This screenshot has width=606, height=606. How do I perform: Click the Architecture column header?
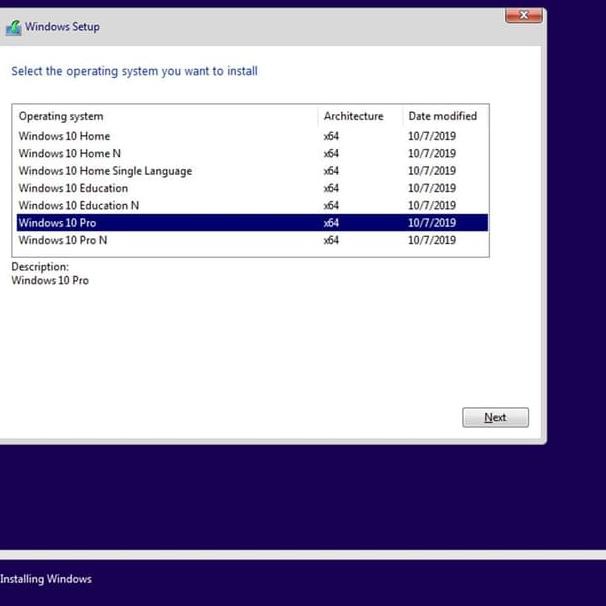click(354, 116)
